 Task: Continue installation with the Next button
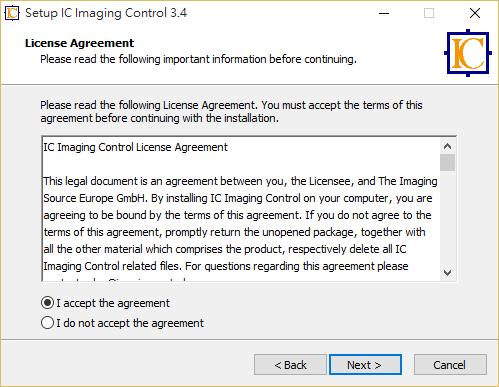click(365, 365)
